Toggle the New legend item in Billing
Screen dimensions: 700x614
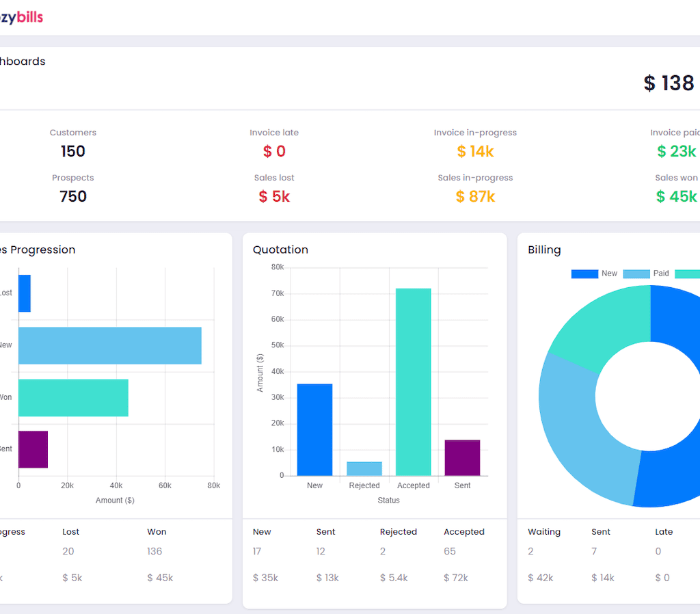pyautogui.click(x=594, y=273)
